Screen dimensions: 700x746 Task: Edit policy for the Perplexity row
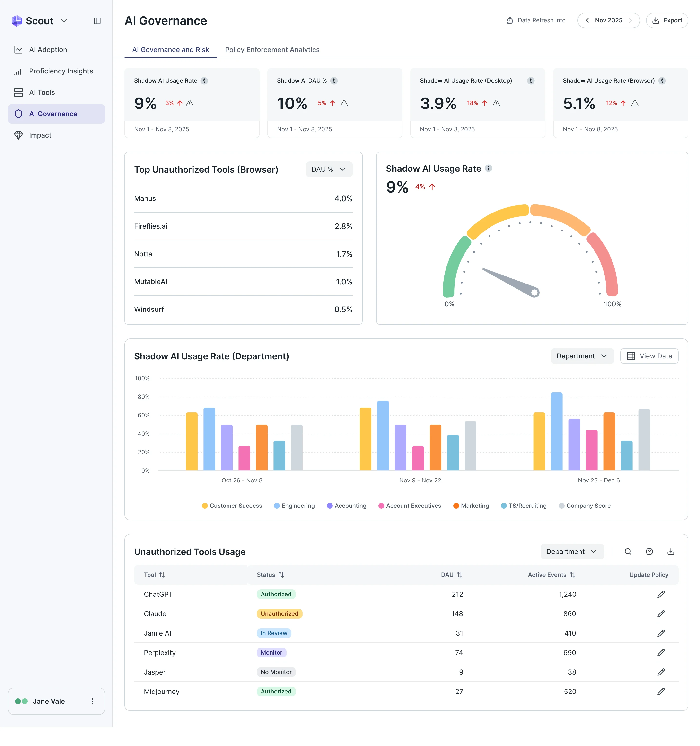pyautogui.click(x=661, y=653)
